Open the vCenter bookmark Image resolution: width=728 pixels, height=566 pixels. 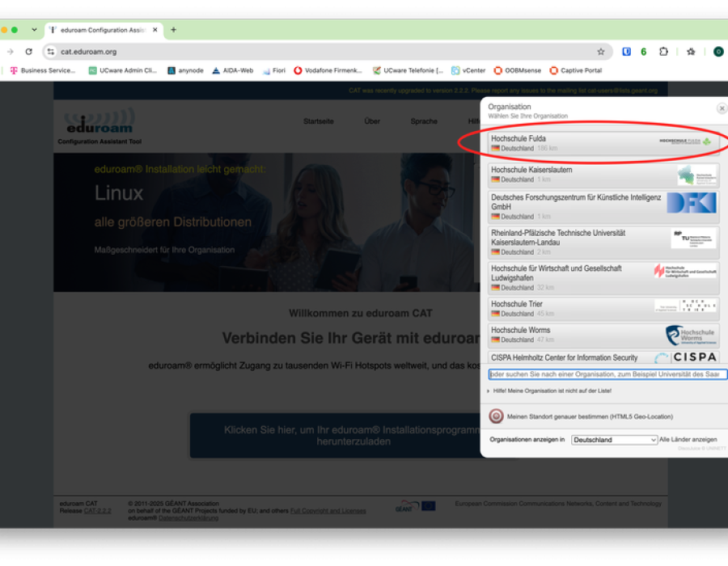468,70
